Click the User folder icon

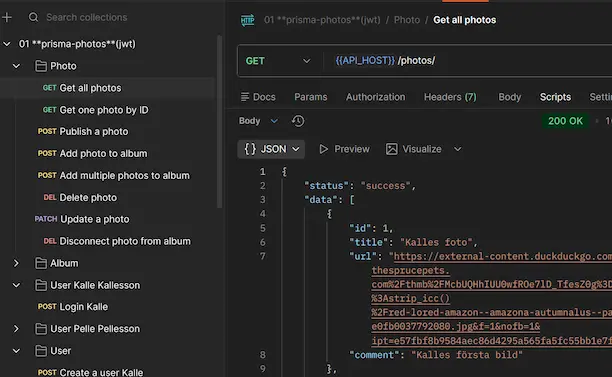tap(41, 351)
